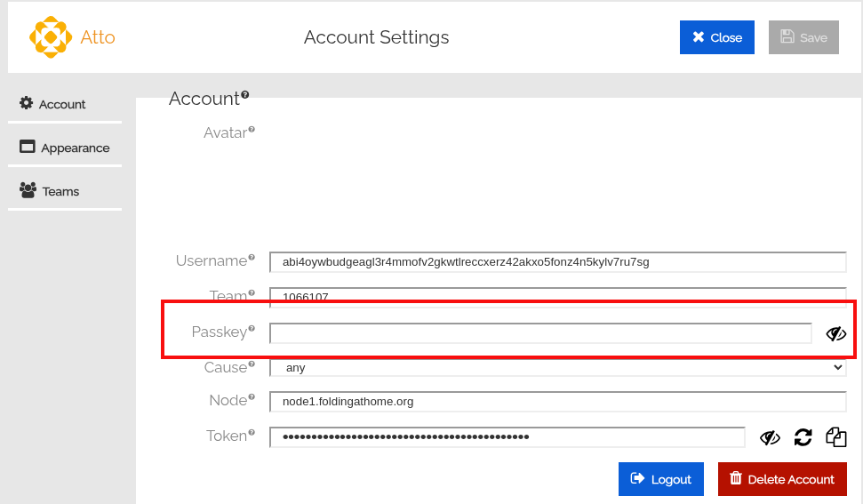The width and height of the screenshot is (863, 504).
Task: Switch to the Appearance tab
Action: [65, 148]
